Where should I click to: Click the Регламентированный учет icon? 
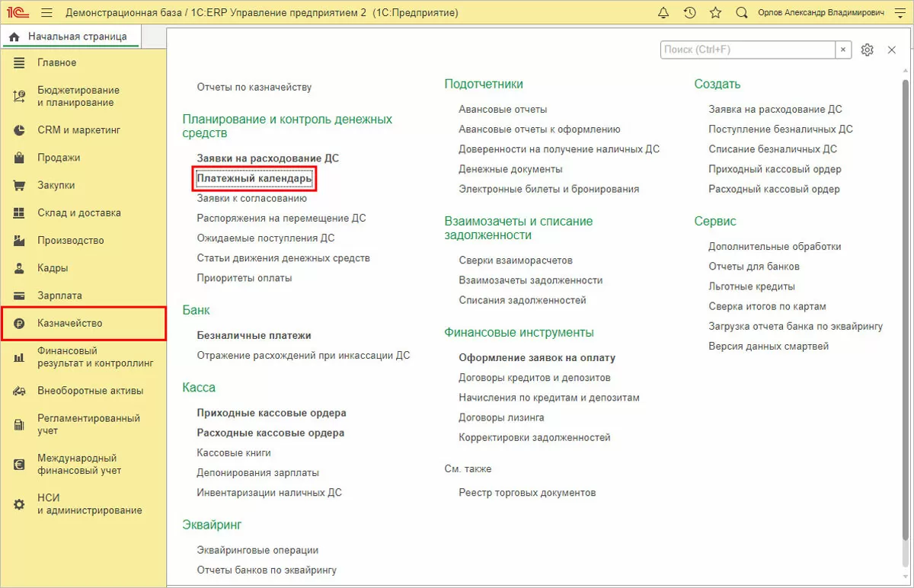[21, 424]
